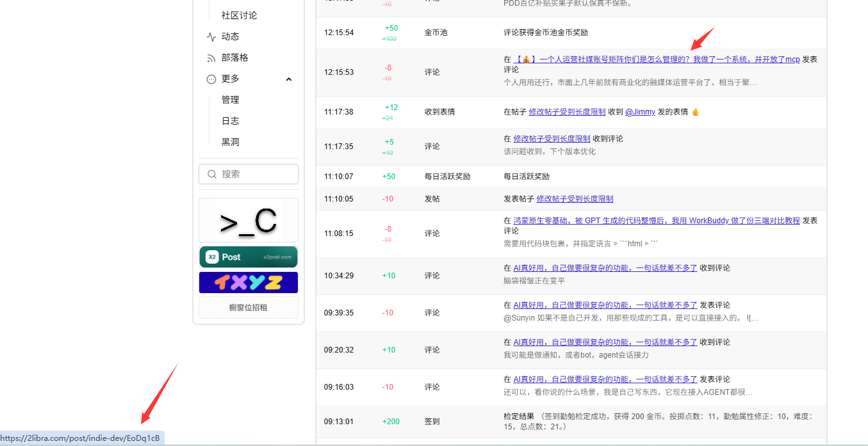Click the thumbs-up emoji after 发的表情
The height and width of the screenshot is (446, 868).
coord(696,112)
